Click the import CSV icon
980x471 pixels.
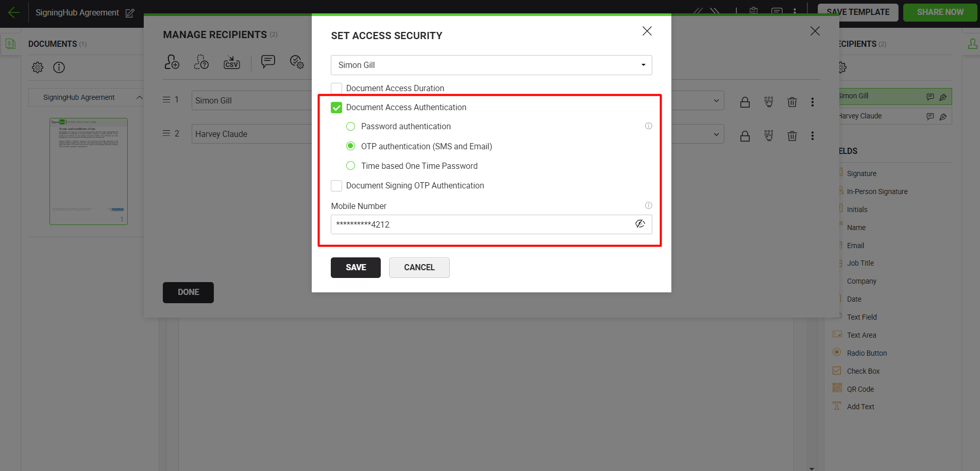click(231, 62)
